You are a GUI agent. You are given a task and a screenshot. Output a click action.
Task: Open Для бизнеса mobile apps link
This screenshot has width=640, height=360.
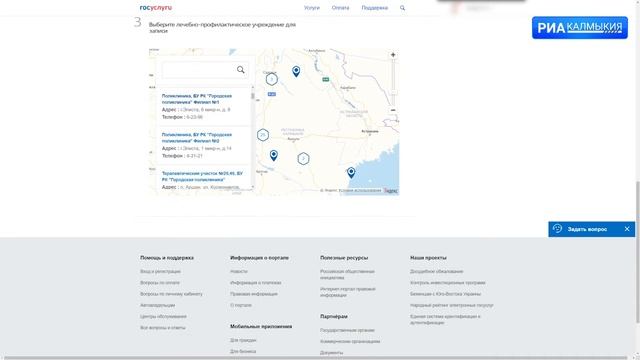pos(243,351)
